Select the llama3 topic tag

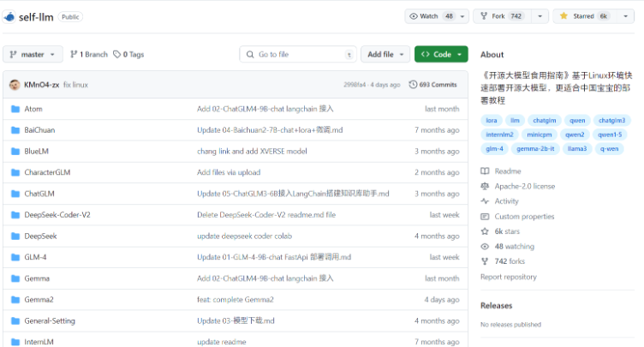tap(577, 148)
